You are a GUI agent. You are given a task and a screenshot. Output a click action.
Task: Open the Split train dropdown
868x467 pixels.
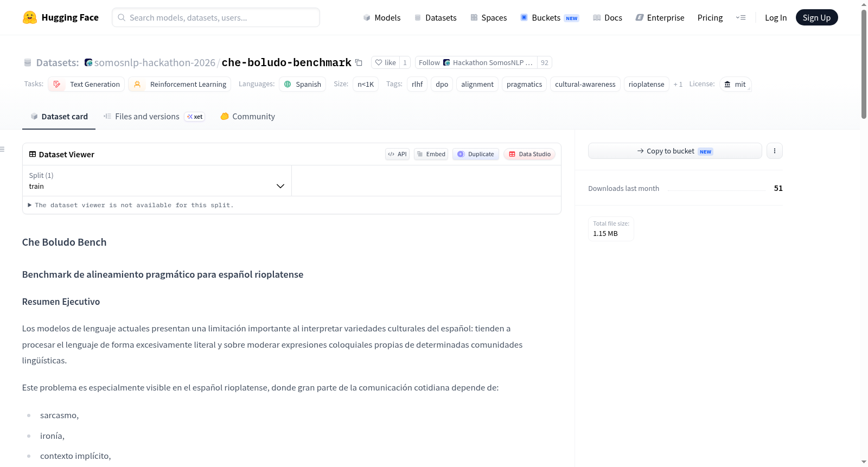157,181
